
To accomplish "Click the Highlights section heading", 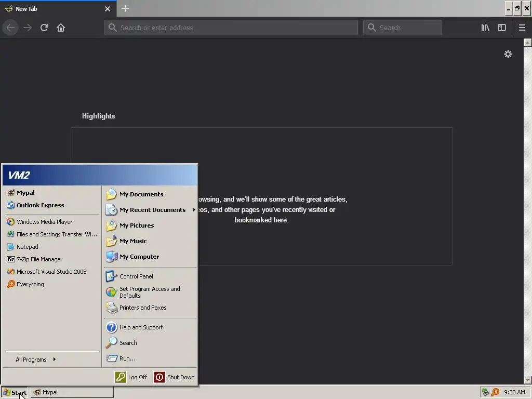I will (98, 116).
